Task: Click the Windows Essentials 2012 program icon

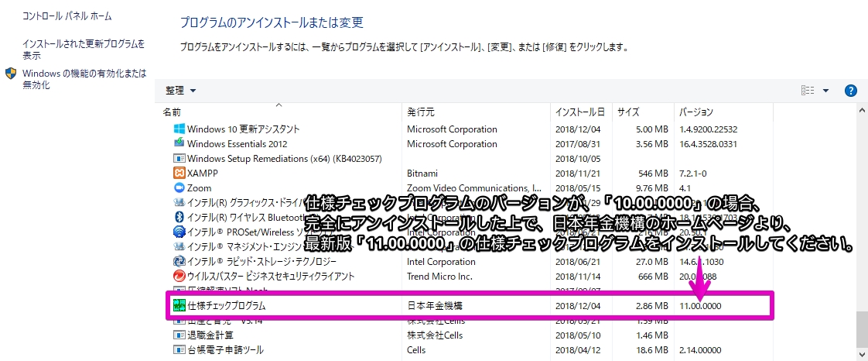Action: point(179,143)
